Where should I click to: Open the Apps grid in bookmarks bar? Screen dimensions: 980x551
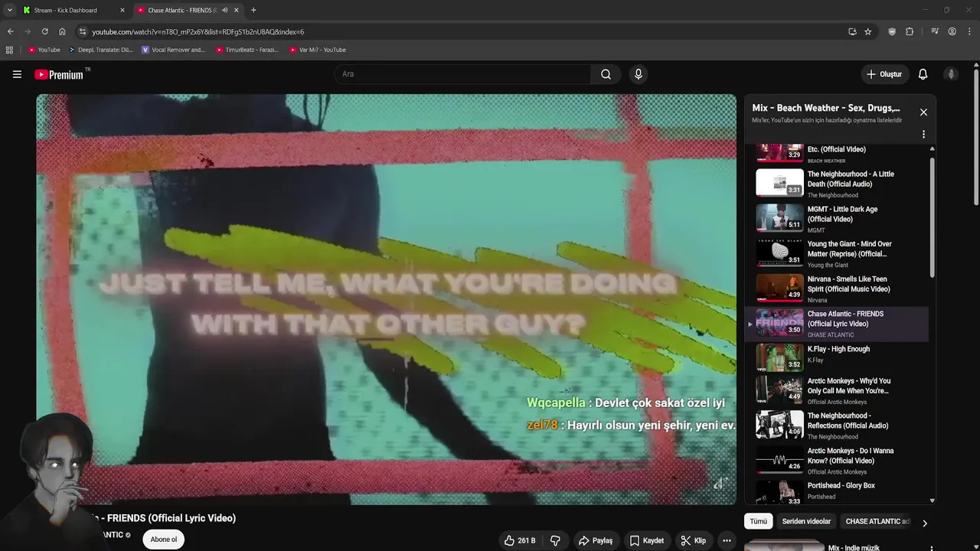[x=9, y=50]
